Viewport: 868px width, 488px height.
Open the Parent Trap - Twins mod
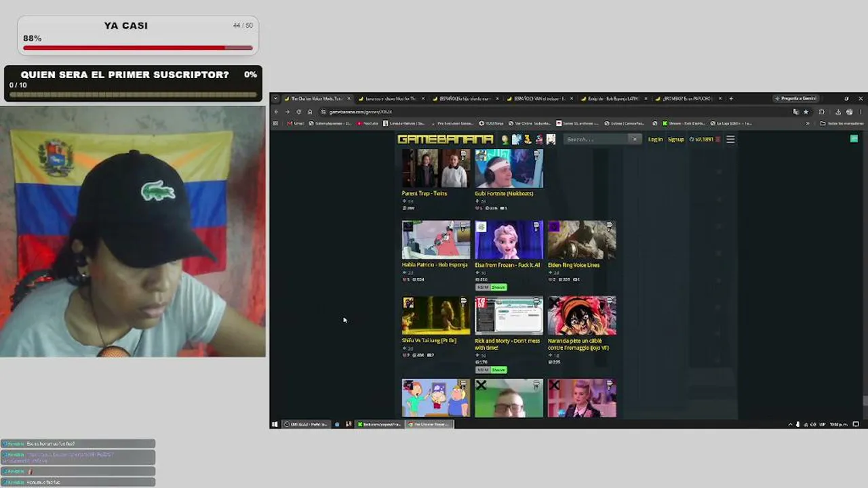[x=424, y=194]
